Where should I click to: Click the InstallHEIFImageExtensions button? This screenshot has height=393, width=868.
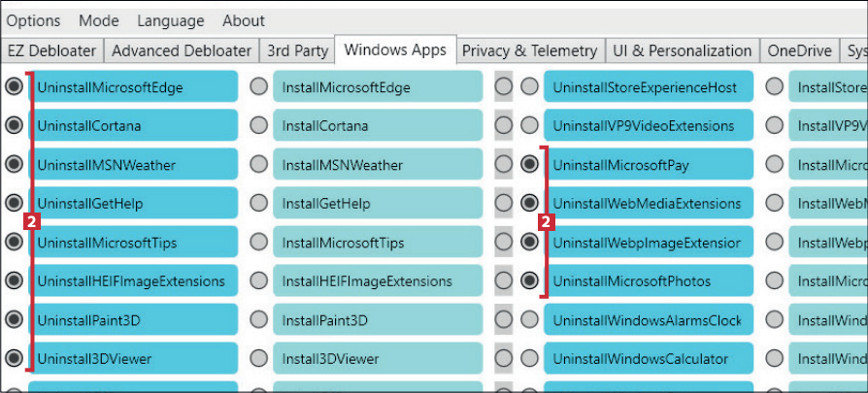tap(377, 281)
